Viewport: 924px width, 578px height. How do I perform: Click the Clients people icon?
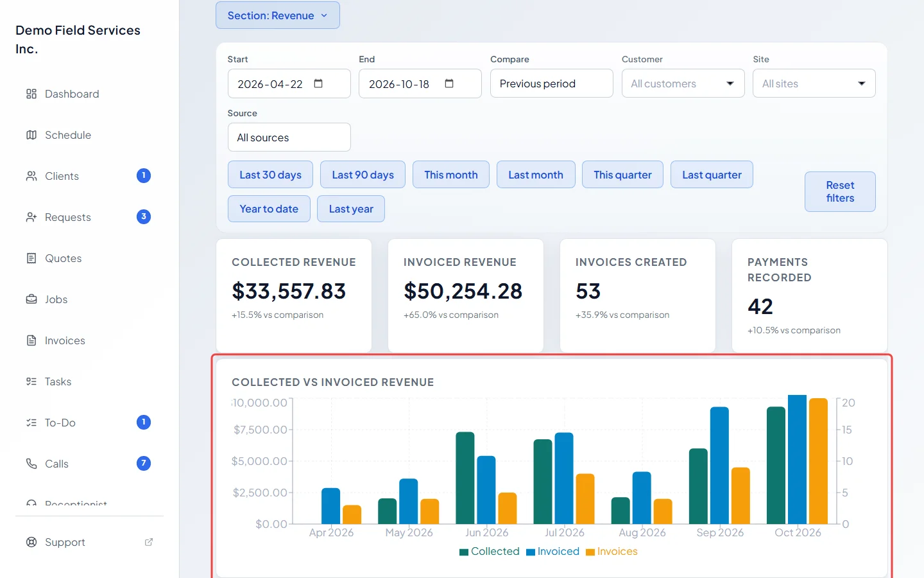[x=31, y=176]
